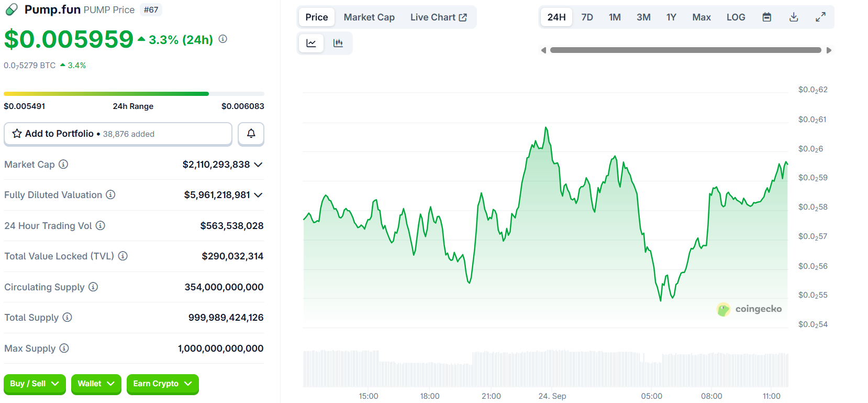Click info icon next to Market Cap
868x403 pixels.
63,165
